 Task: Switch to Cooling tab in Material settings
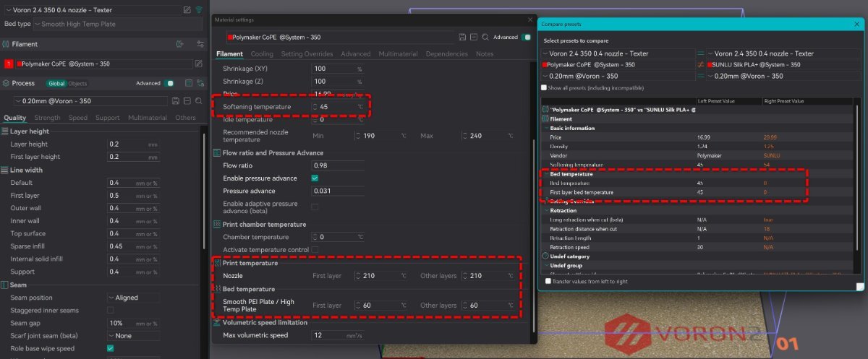(x=262, y=54)
